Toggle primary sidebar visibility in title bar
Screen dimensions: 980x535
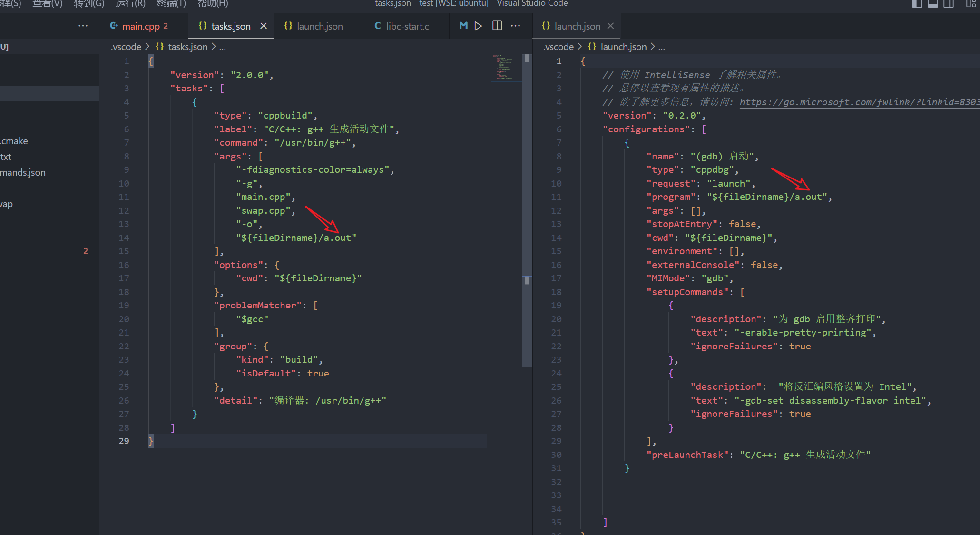coord(917,4)
